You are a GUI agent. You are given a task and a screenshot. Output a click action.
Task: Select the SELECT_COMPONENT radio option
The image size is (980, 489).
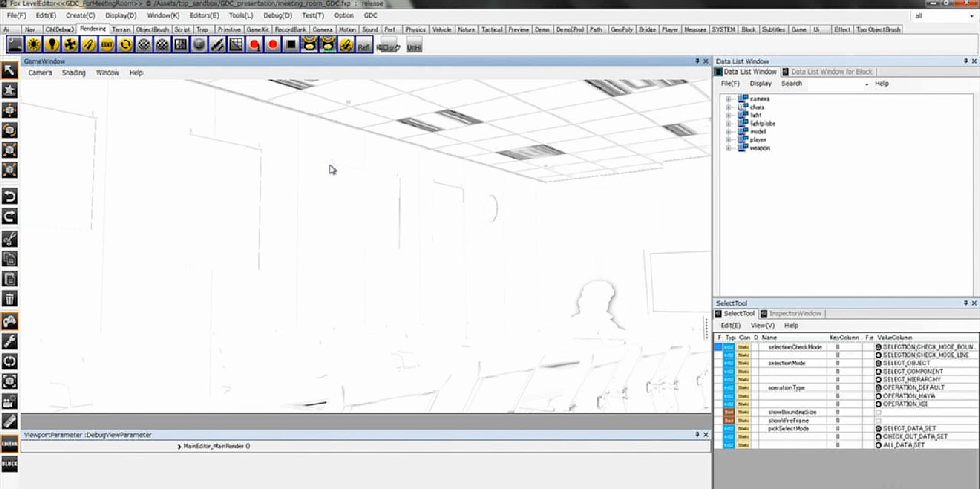pyautogui.click(x=878, y=372)
